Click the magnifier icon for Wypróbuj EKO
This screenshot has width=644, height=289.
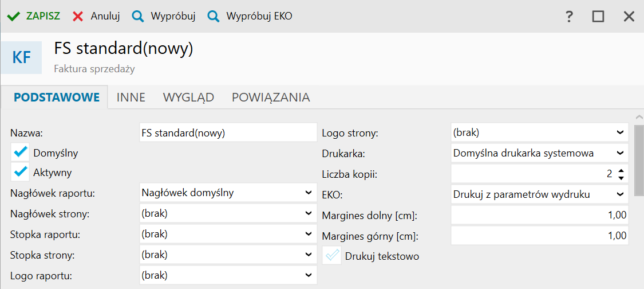(x=214, y=17)
